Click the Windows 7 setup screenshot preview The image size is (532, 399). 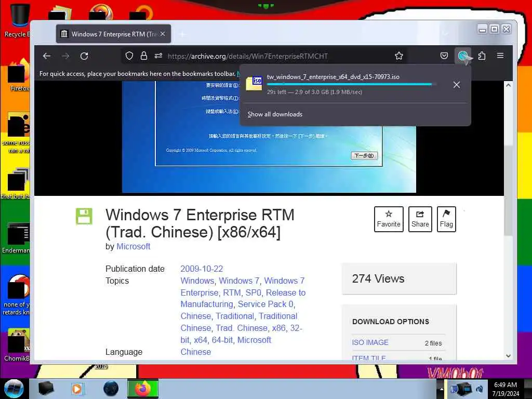point(269,137)
